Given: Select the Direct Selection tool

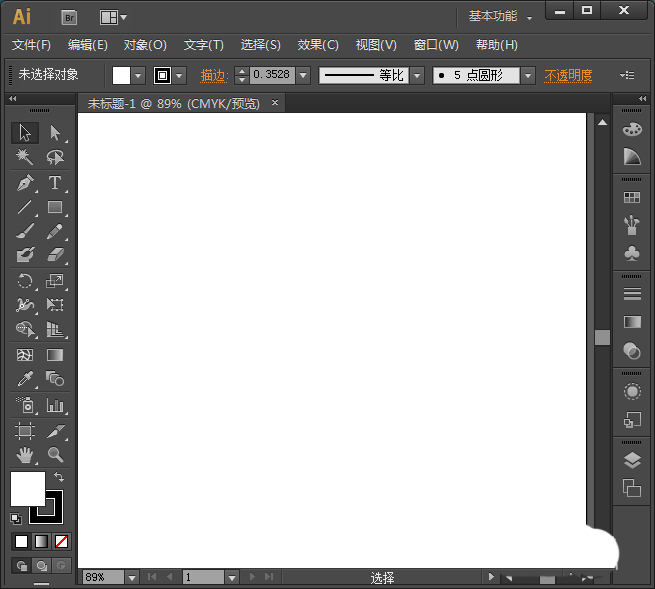Looking at the screenshot, I should coord(55,133).
